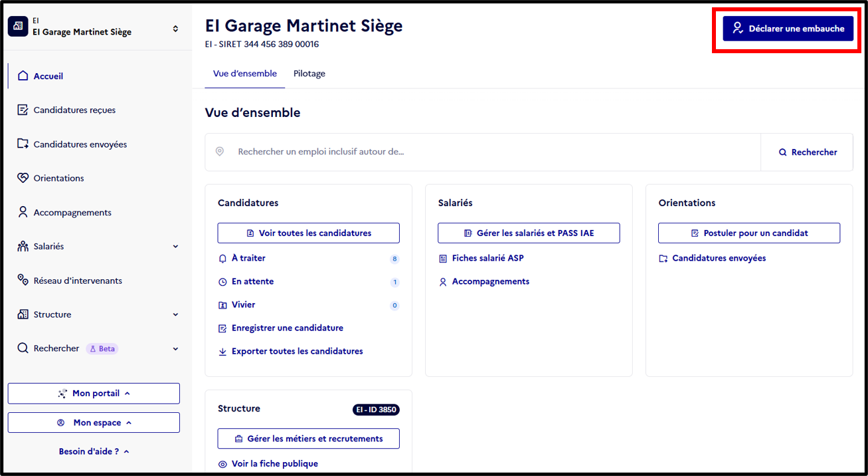Click Postuler pour un candidat button

(x=749, y=233)
